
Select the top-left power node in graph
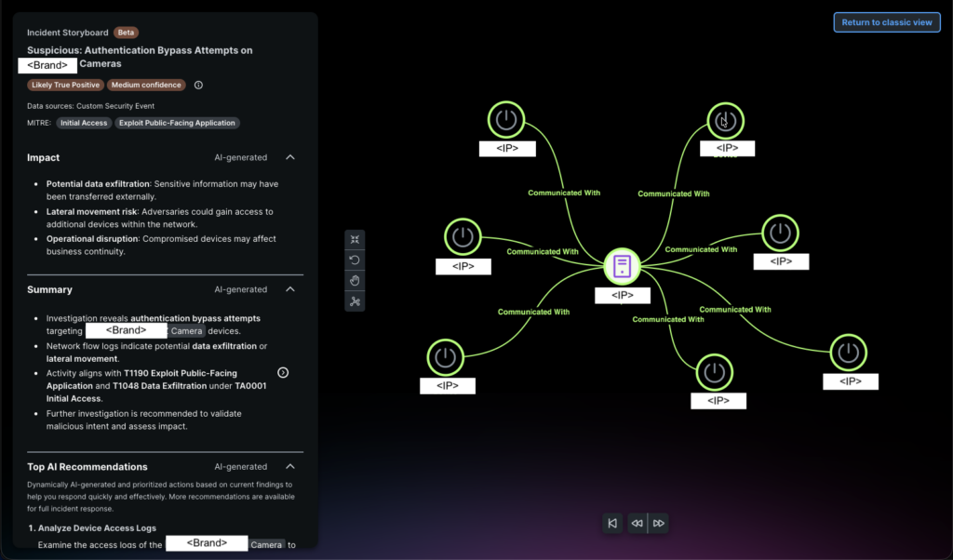506,120
